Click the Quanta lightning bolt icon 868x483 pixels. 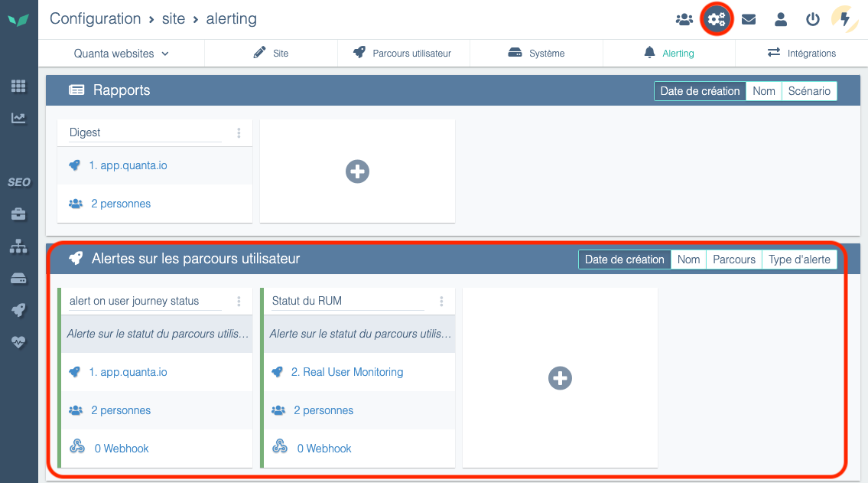pyautogui.click(x=844, y=19)
